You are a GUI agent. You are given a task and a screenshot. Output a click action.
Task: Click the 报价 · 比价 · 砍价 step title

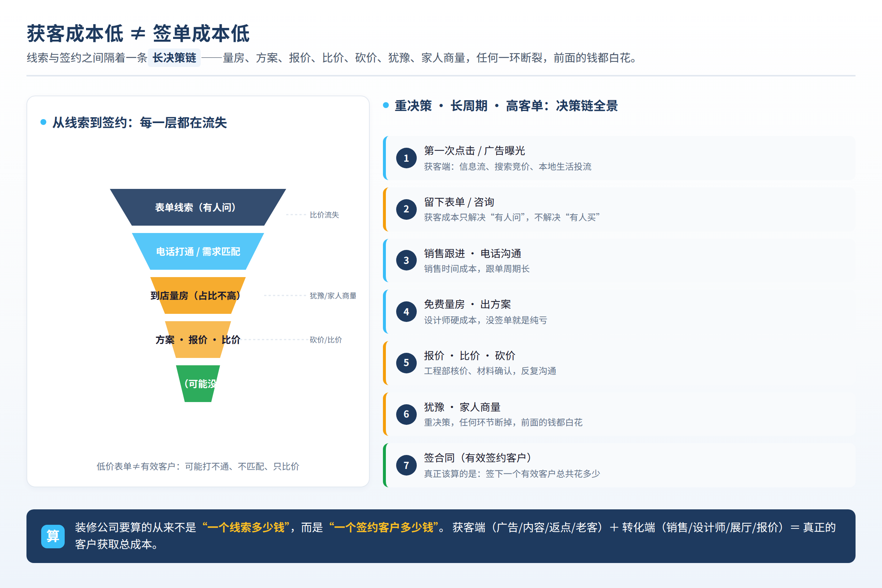(470, 355)
